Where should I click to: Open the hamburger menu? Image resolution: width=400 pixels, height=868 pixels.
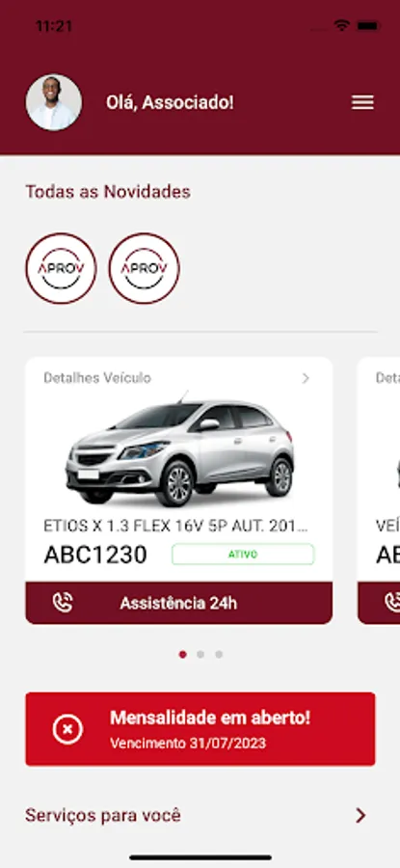tap(362, 102)
